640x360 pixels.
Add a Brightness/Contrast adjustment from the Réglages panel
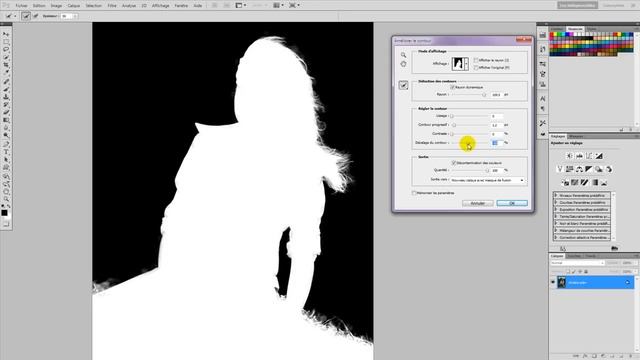(x=569, y=156)
